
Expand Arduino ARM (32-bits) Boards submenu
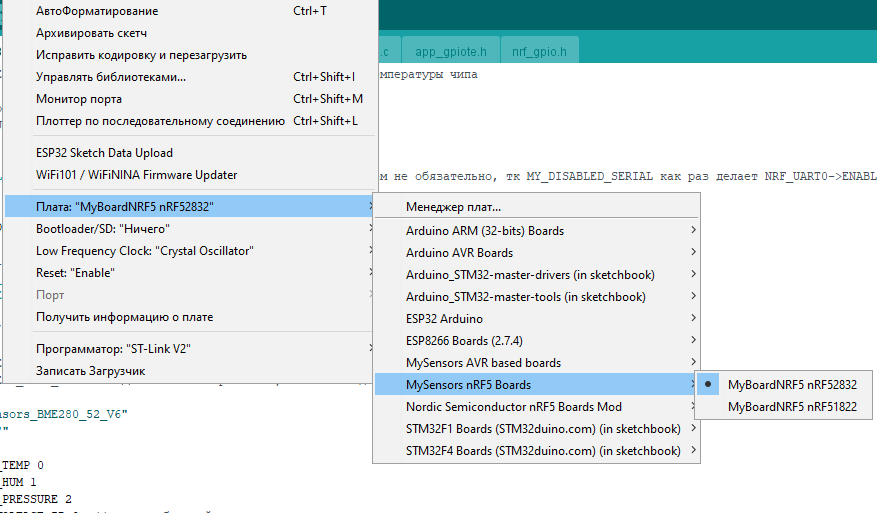pyautogui.click(x=485, y=230)
